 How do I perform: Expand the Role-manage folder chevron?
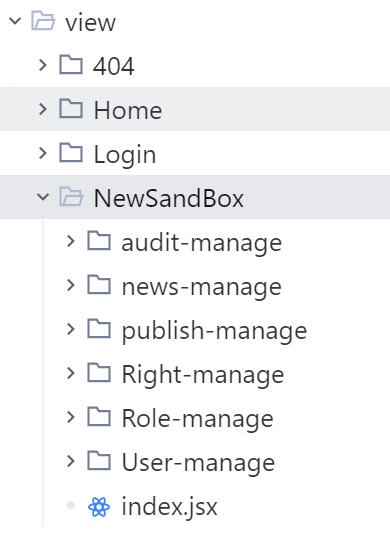pos(71,417)
